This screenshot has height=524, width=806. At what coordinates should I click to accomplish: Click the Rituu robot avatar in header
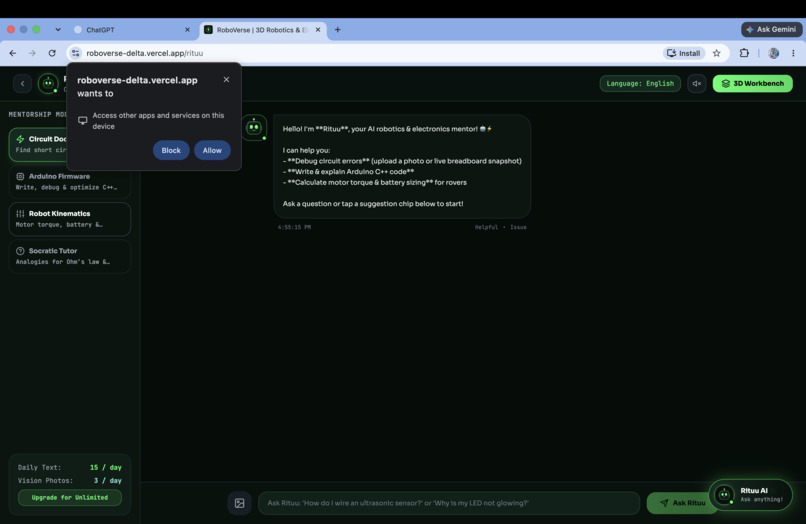[48, 83]
